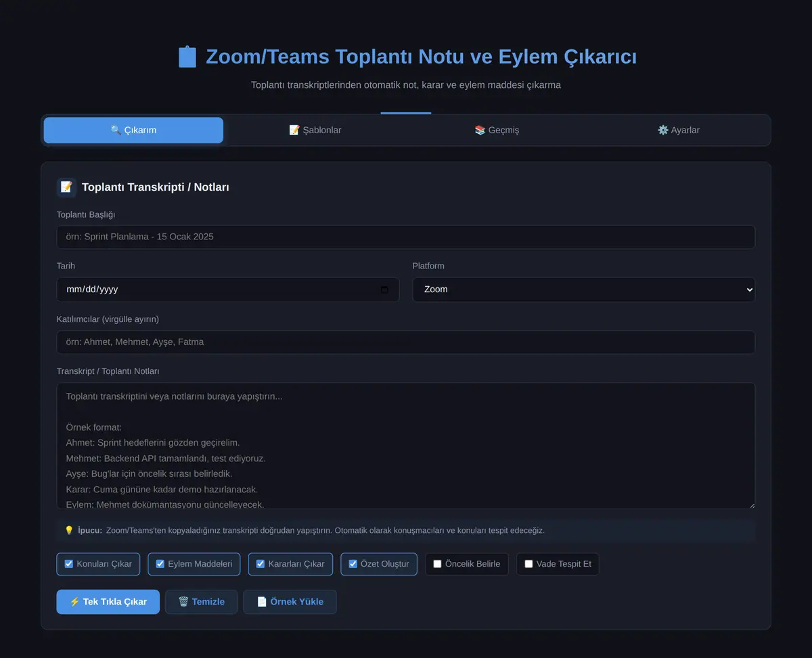Click the clipboard icon in the page title
812x658 pixels.
tap(187, 57)
